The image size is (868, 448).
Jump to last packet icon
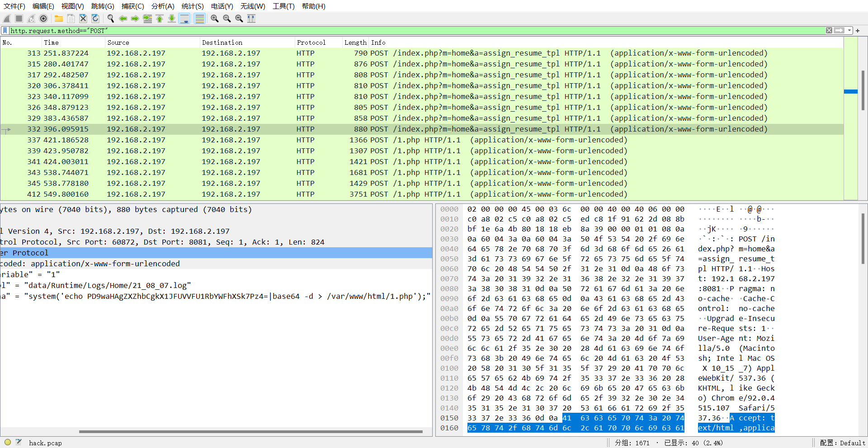172,19
